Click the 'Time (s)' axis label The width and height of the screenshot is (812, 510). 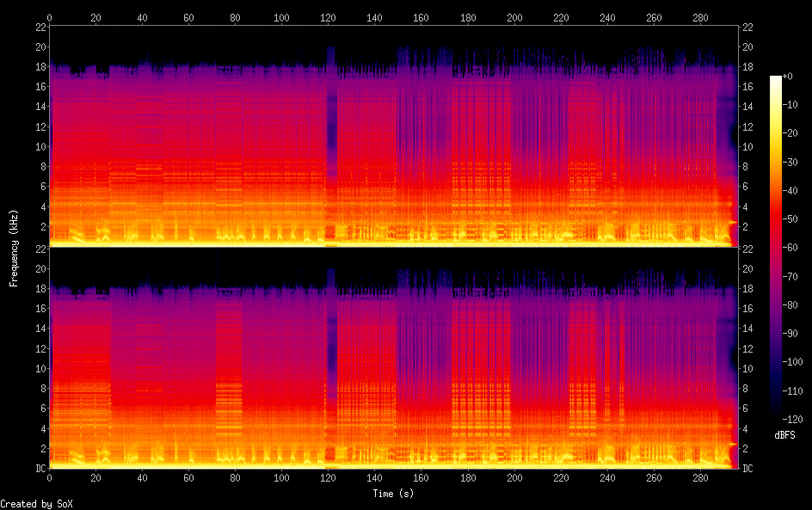(x=394, y=494)
